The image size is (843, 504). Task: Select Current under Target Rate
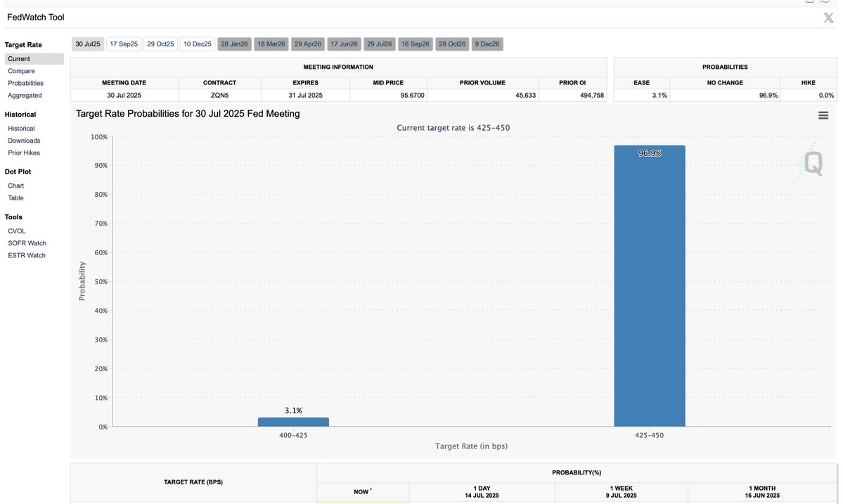click(19, 59)
